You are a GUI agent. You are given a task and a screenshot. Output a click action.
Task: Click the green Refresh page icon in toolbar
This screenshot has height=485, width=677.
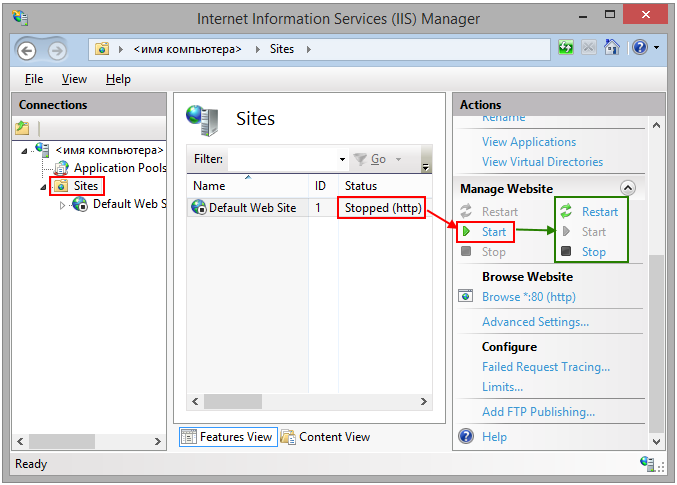pyautogui.click(x=567, y=48)
